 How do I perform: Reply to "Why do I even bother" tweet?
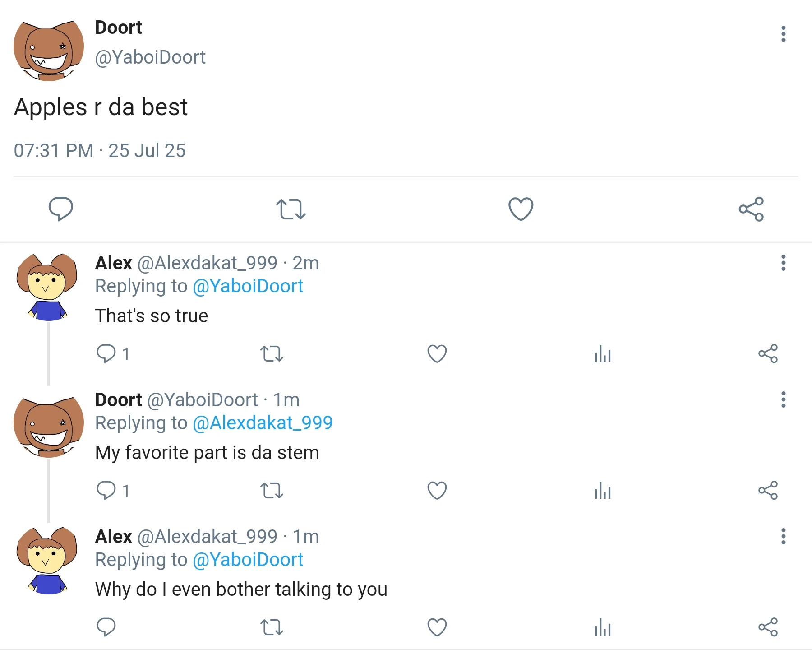106,627
